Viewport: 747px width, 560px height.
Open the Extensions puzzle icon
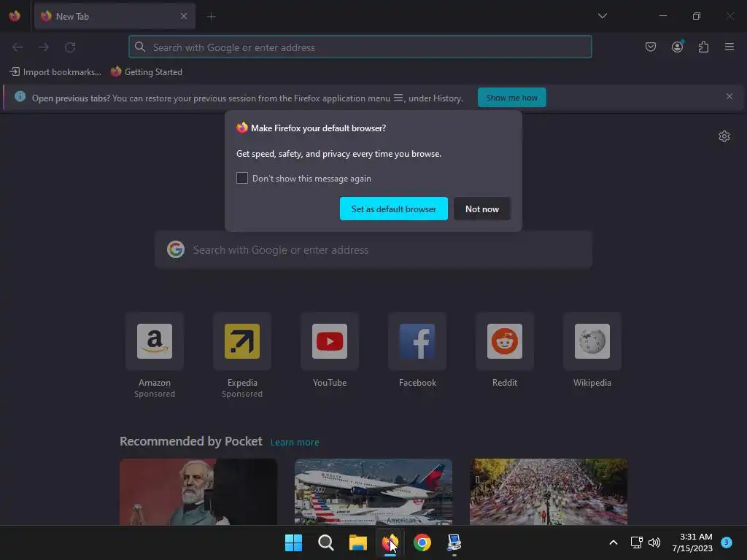coord(703,47)
